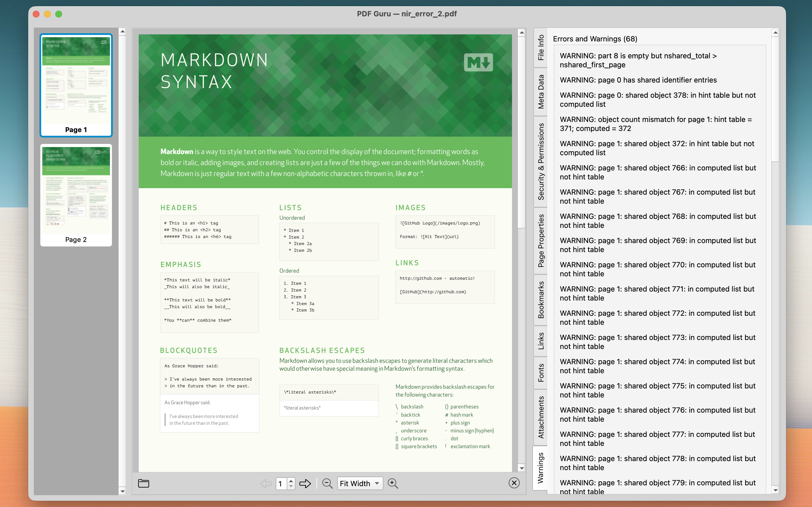This screenshot has height=507, width=812.
Task: Open the Fonts tab
Action: [x=541, y=372]
